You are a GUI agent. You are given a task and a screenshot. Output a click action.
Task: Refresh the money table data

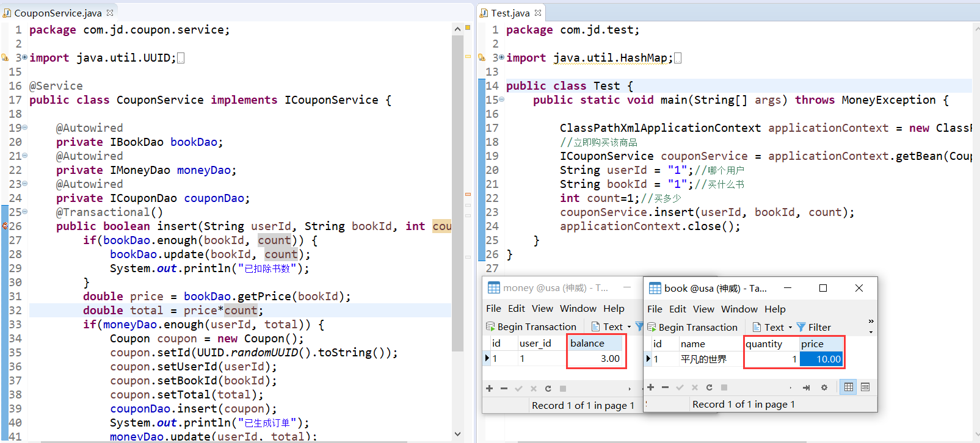(548, 389)
